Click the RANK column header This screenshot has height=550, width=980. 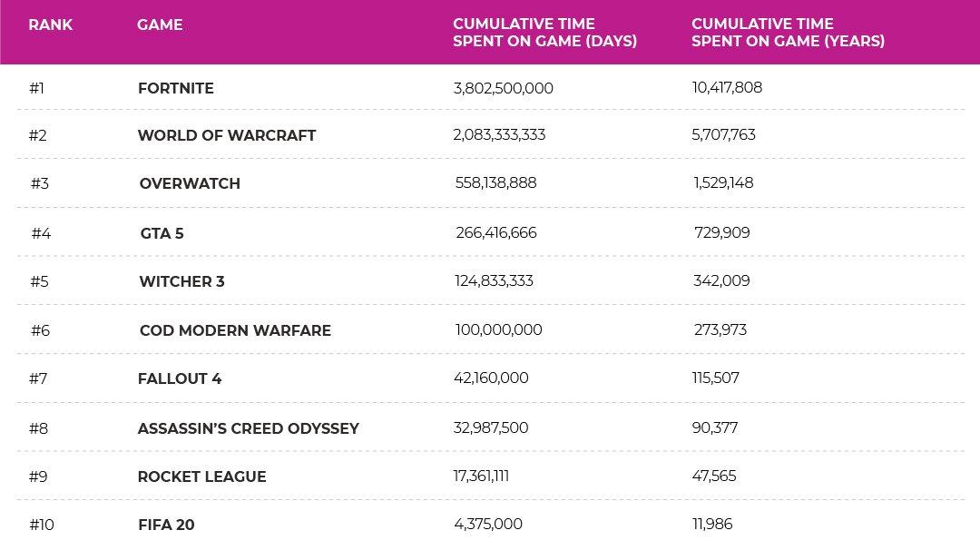click(x=51, y=25)
